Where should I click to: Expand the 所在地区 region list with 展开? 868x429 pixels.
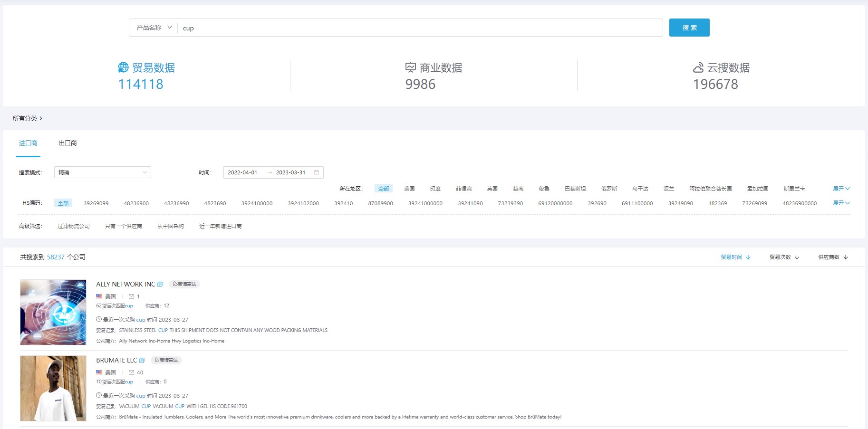(841, 189)
